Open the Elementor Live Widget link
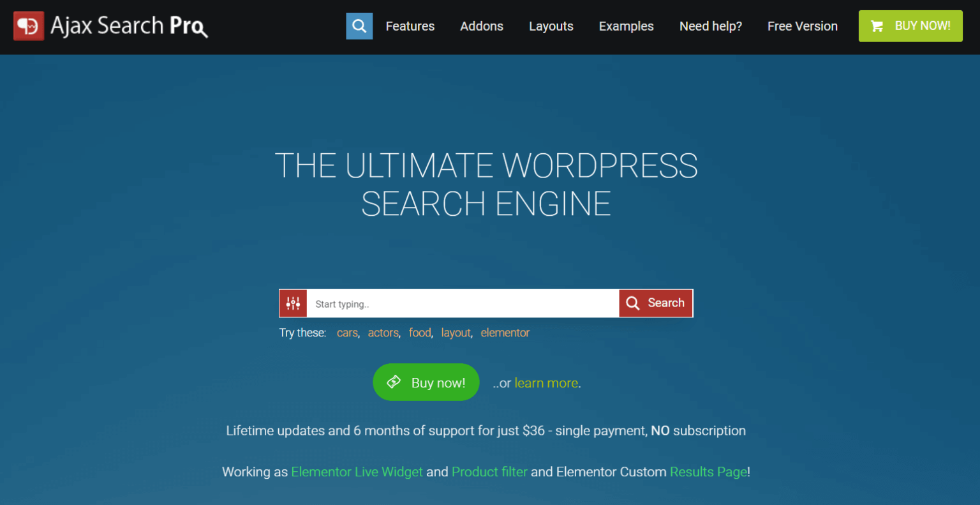This screenshot has width=980, height=505. (x=357, y=472)
